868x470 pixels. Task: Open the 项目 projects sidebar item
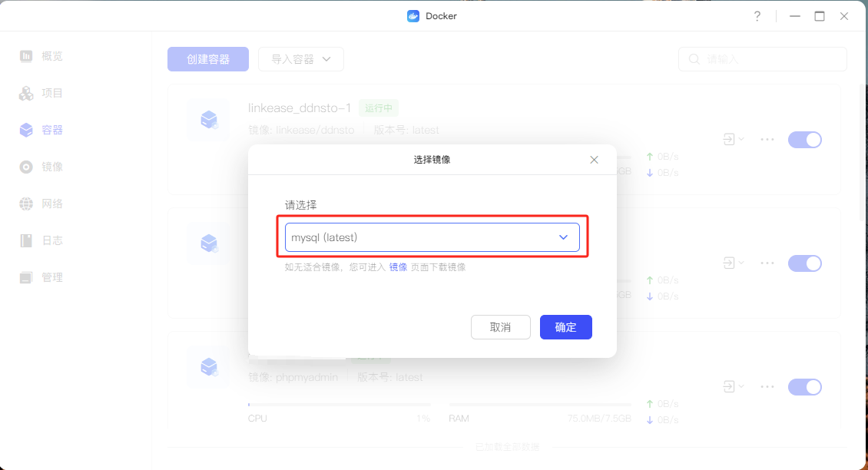tap(41, 93)
